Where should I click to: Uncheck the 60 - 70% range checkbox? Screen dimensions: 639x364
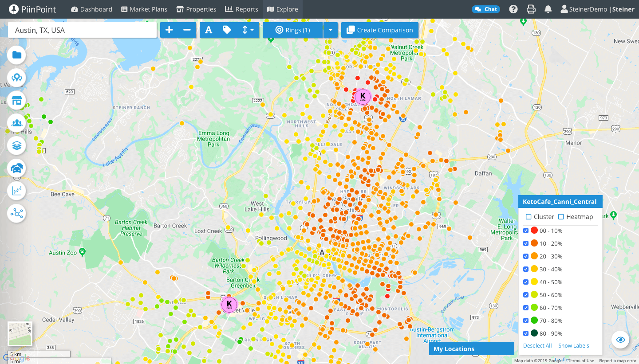[x=526, y=308]
